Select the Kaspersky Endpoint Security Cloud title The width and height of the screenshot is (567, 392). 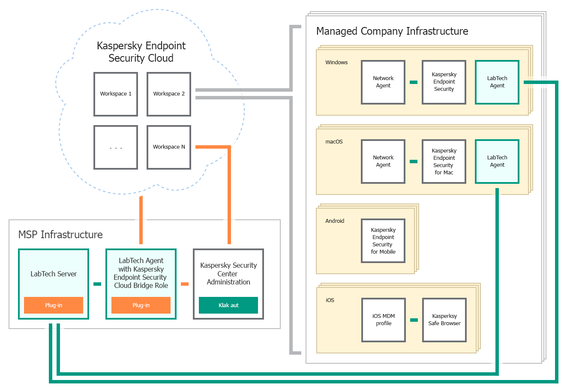[x=141, y=52]
